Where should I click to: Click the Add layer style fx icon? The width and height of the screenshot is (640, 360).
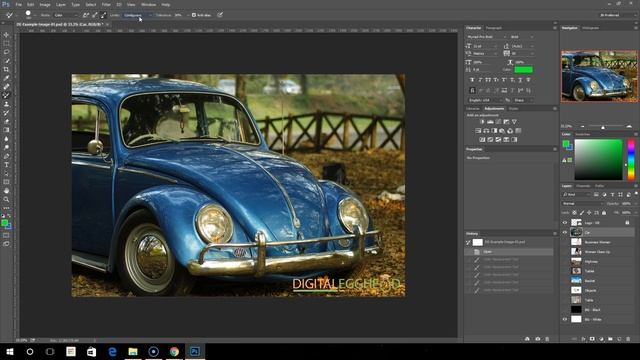pos(583,339)
